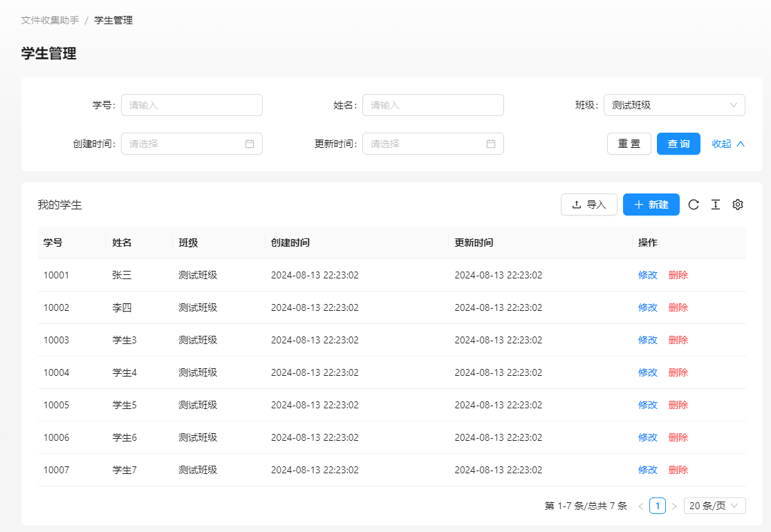This screenshot has width=771, height=532.
Task: Click 修改 for student 10003
Action: 648,340
